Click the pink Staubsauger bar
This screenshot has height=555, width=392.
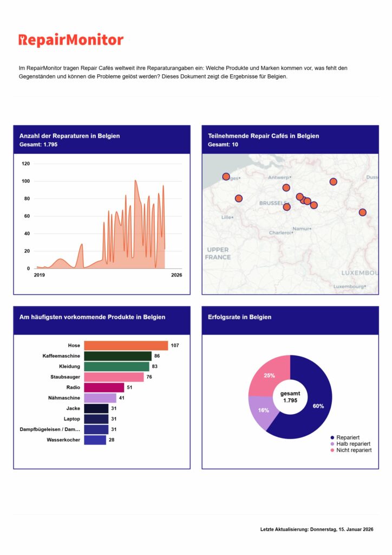[x=114, y=377]
